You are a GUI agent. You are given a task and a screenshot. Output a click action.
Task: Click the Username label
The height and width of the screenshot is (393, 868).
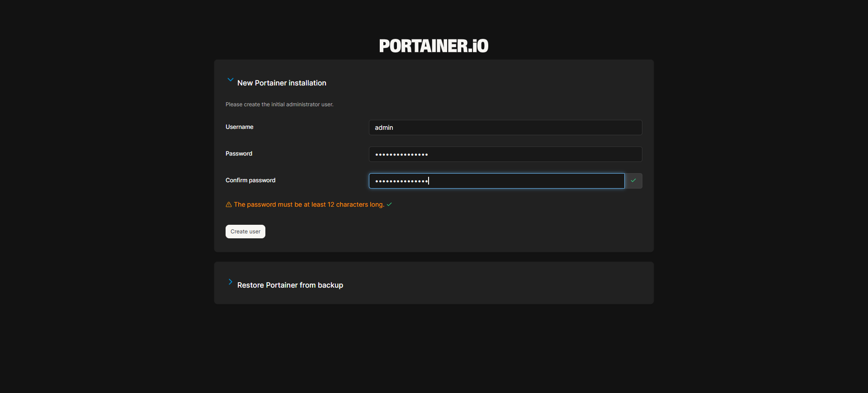(240, 127)
